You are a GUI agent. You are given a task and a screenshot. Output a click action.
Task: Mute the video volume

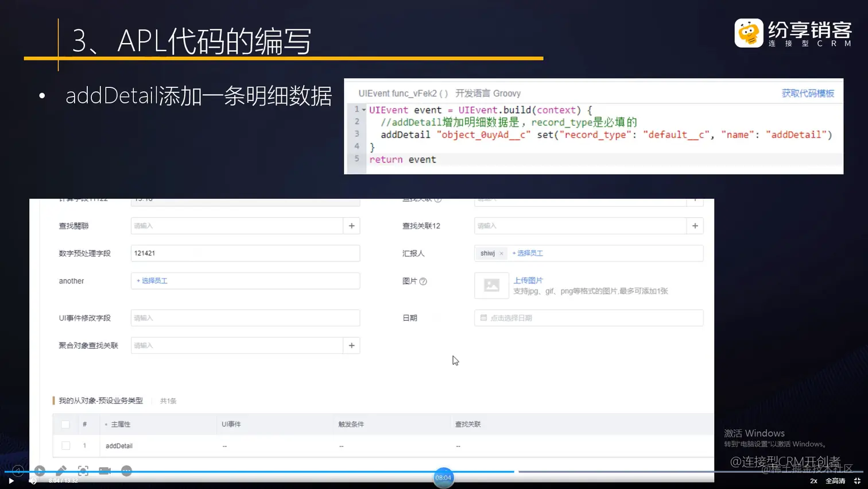[33, 481]
